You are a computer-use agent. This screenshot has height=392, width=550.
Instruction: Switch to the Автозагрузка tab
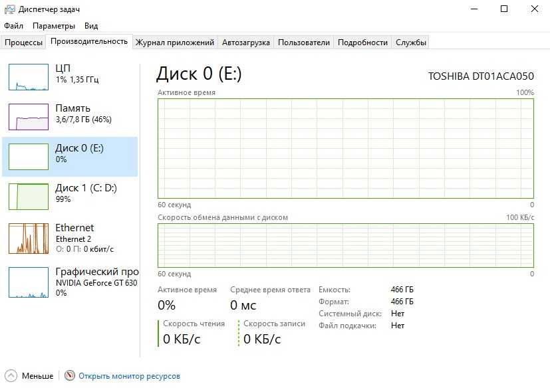point(246,43)
